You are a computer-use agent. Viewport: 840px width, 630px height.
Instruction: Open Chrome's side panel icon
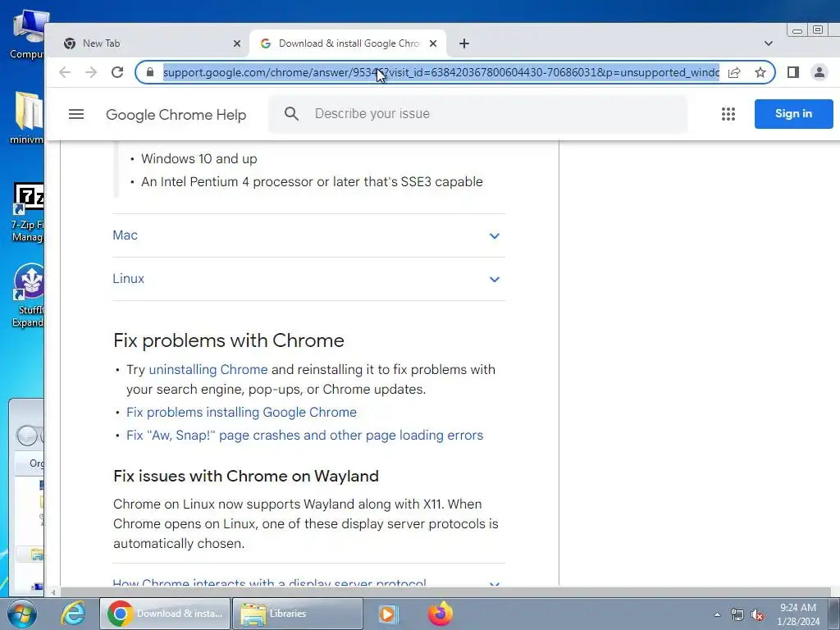point(793,72)
